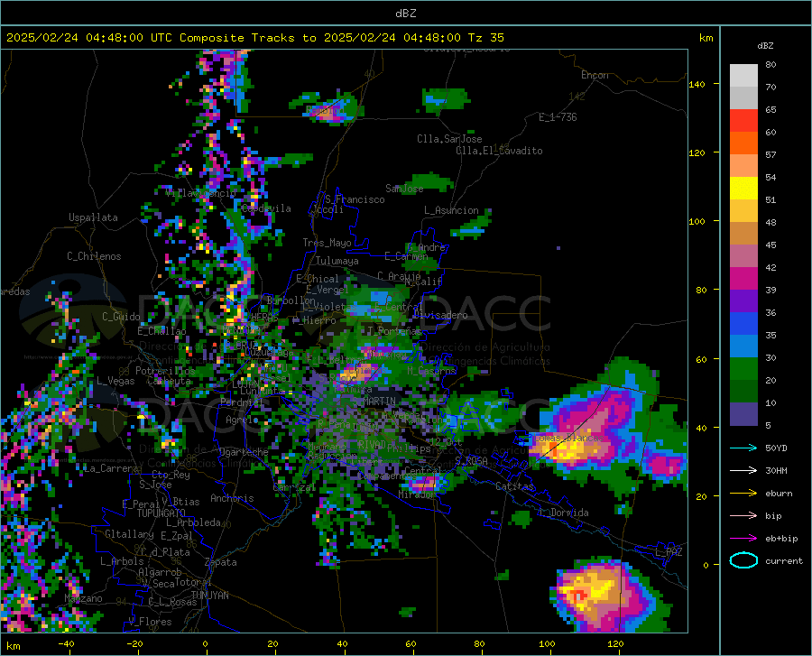The width and height of the screenshot is (812, 656).
Task: Click the 'E_1-736' map label
Action: 558,117
